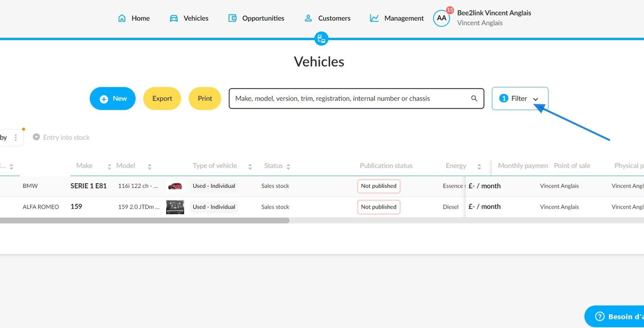Screen dimensions: 644x328
Task: Click the horizontal table scrollbar
Action: coord(144,221)
